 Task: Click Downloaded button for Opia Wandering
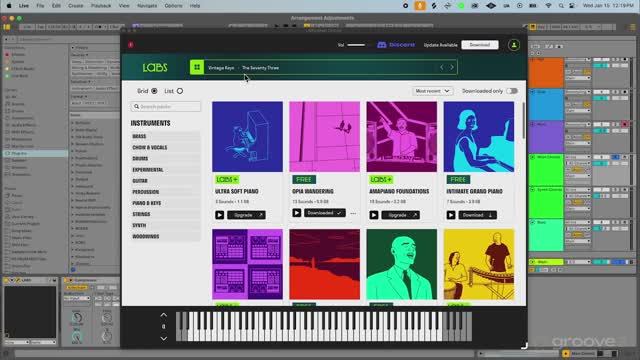pyautogui.click(x=324, y=213)
